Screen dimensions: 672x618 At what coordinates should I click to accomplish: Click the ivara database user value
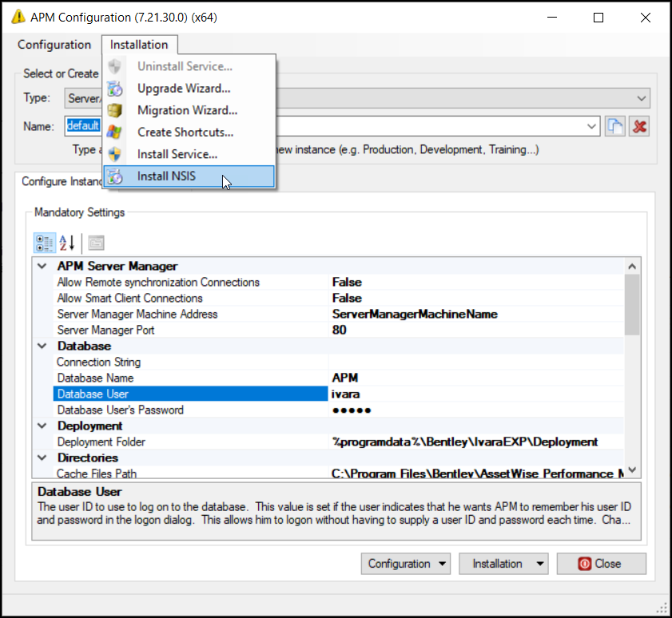475,394
